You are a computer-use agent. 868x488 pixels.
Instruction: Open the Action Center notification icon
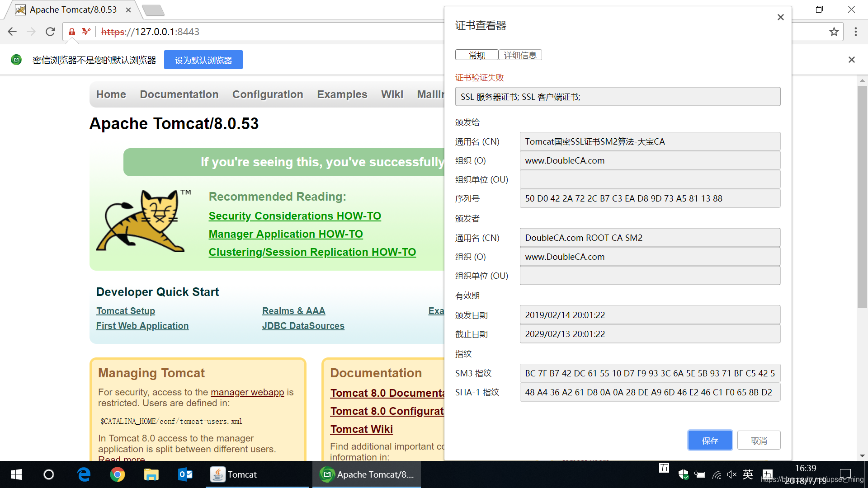coord(845,474)
